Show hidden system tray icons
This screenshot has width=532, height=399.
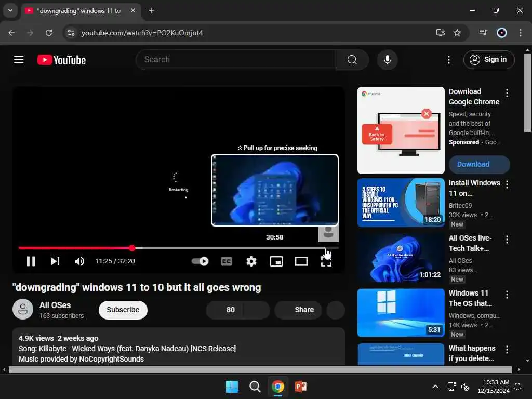435,387
